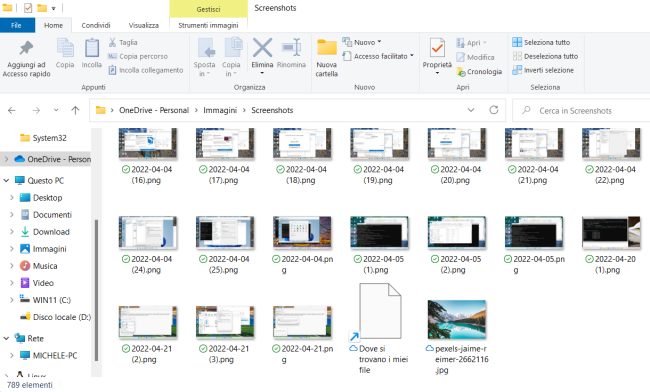Click the quick access properties checkmark icon
650x392 pixels.
click(x=28, y=8)
